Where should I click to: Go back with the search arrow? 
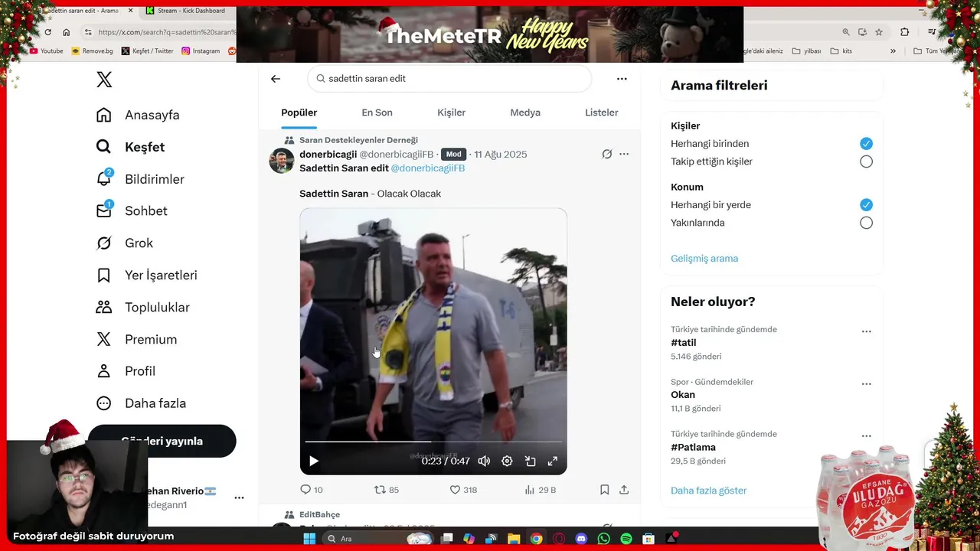(x=276, y=79)
